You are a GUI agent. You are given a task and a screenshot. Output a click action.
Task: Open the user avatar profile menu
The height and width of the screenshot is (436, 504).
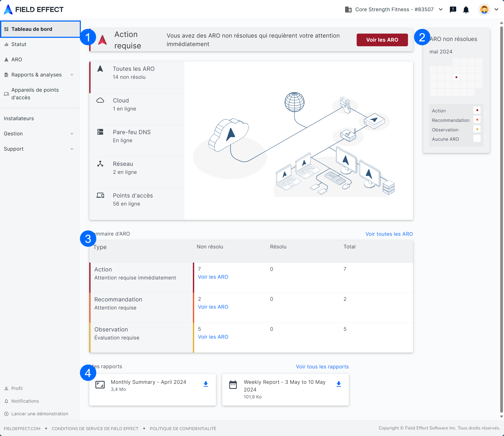[x=484, y=10]
